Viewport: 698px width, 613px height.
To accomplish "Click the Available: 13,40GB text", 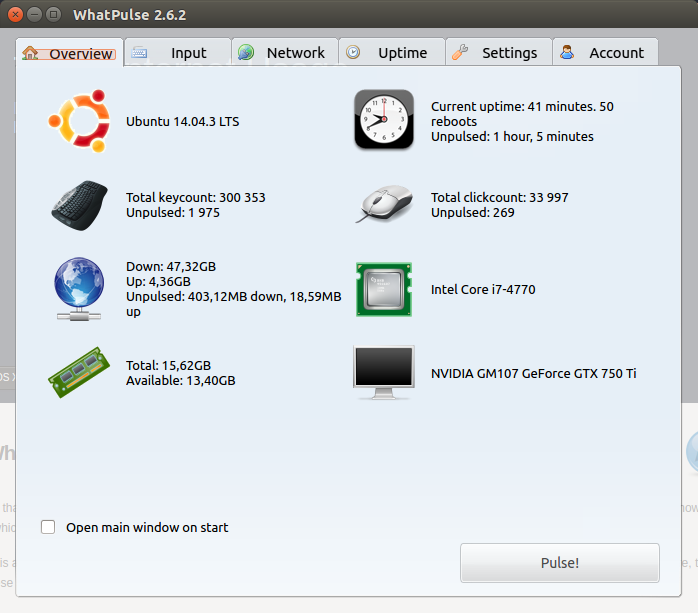I will (180, 381).
